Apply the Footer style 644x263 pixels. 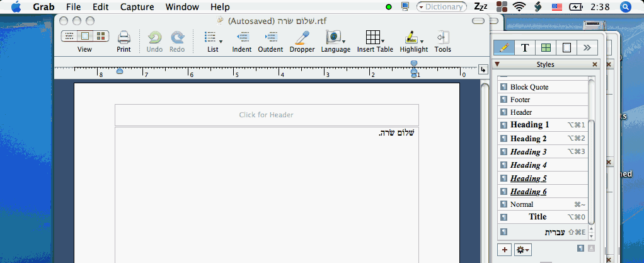click(543, 100)
